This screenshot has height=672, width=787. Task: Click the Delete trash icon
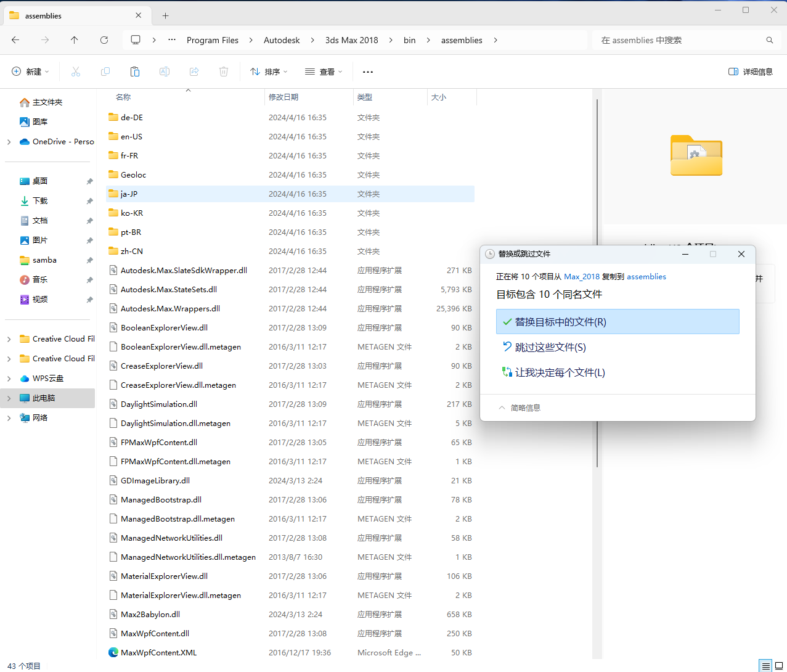point(224,72)
